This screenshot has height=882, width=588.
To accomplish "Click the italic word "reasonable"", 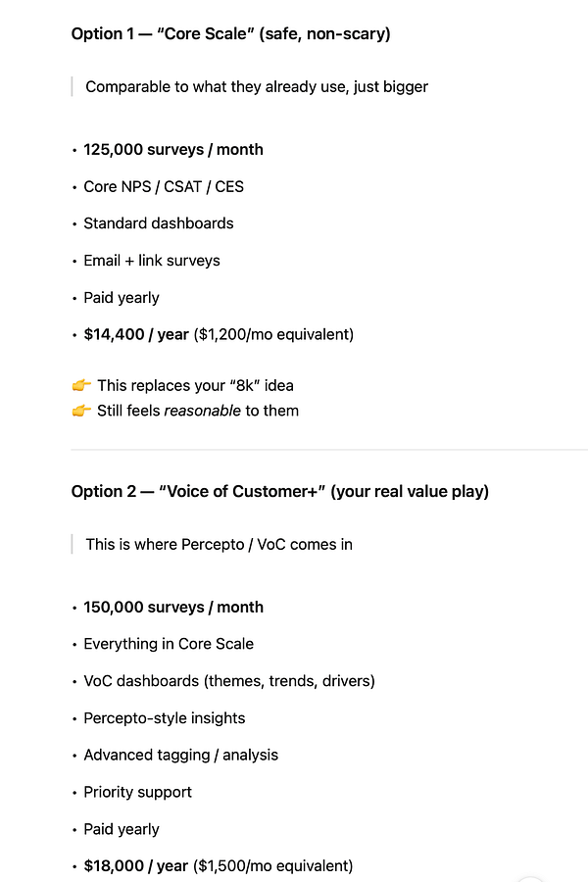I will 202,411.
